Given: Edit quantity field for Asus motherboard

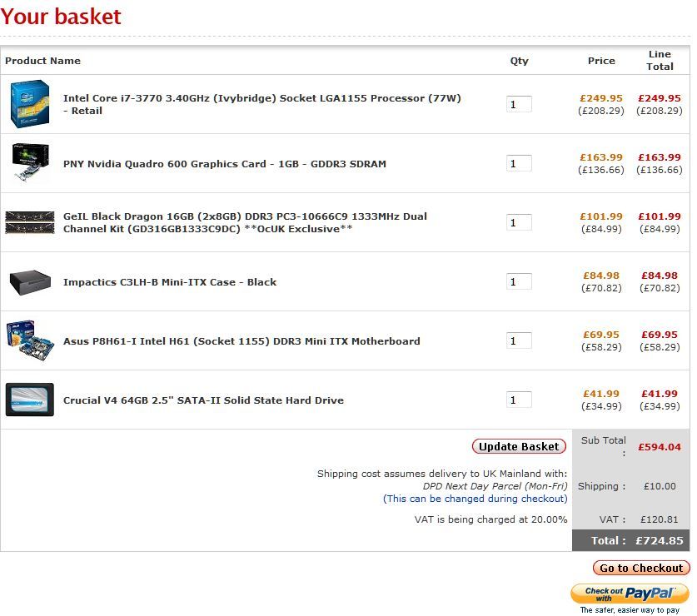Looking at the screenshot, I should pos(519,341).
